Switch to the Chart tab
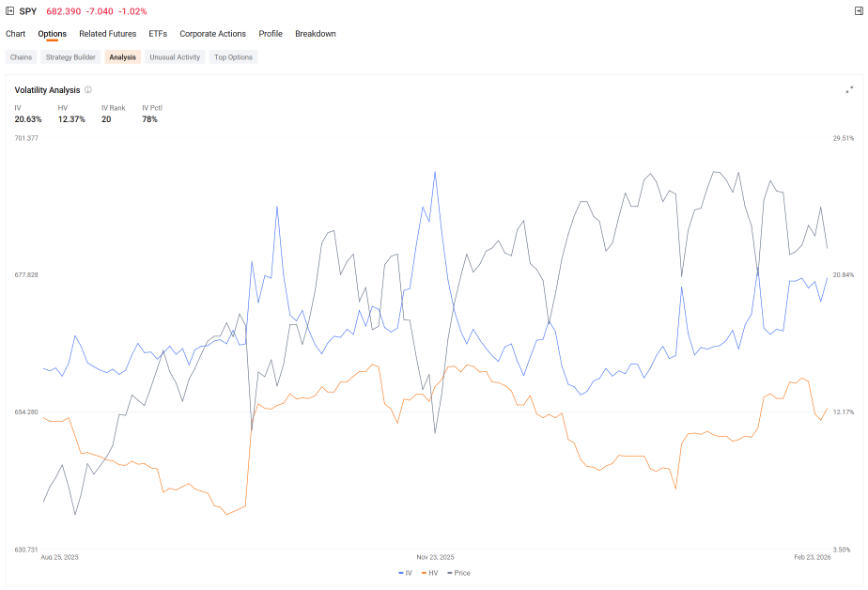The height and width of the screenshot is (590, 868). [x=15, y=34]
